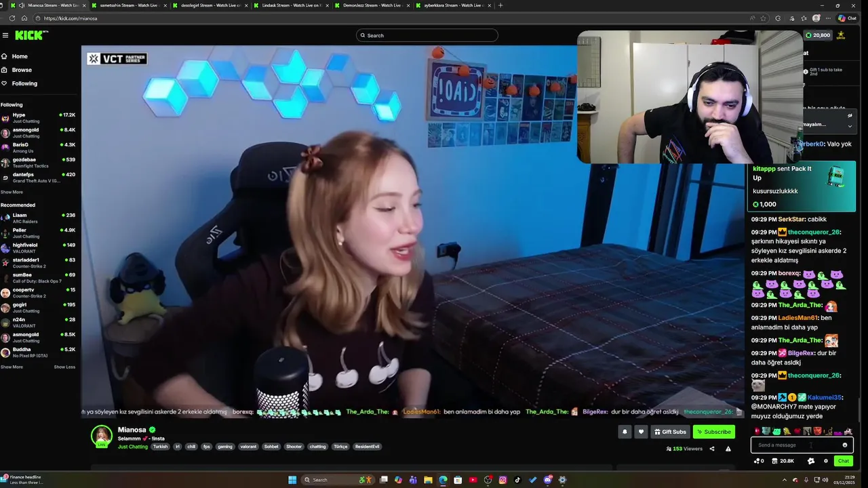Expand Show More under Recommended list
The height and width of the screenshot is (488, 868).
coord(12,367)
